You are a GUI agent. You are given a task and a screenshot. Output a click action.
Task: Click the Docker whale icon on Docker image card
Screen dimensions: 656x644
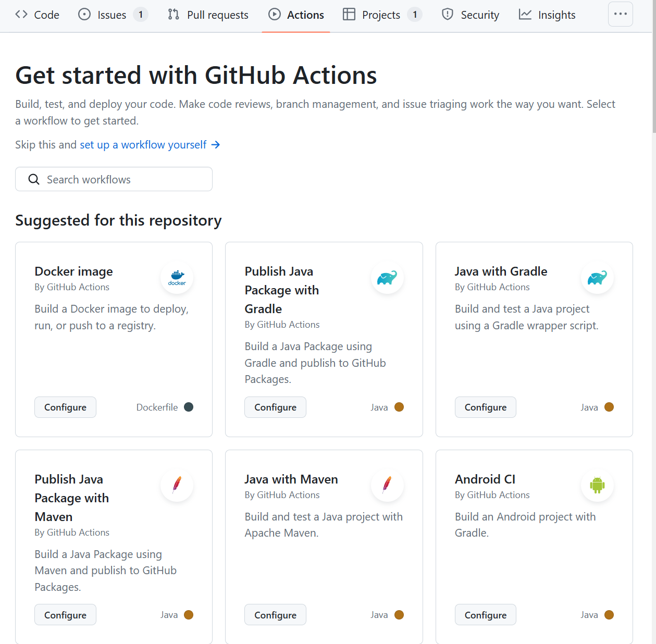[x=177, y=278]
